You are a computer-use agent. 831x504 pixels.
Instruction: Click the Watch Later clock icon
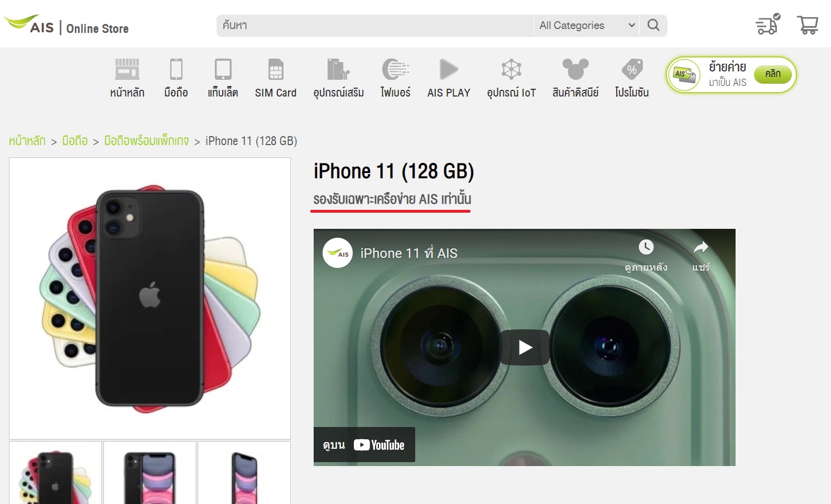click(x=646, y=247)
